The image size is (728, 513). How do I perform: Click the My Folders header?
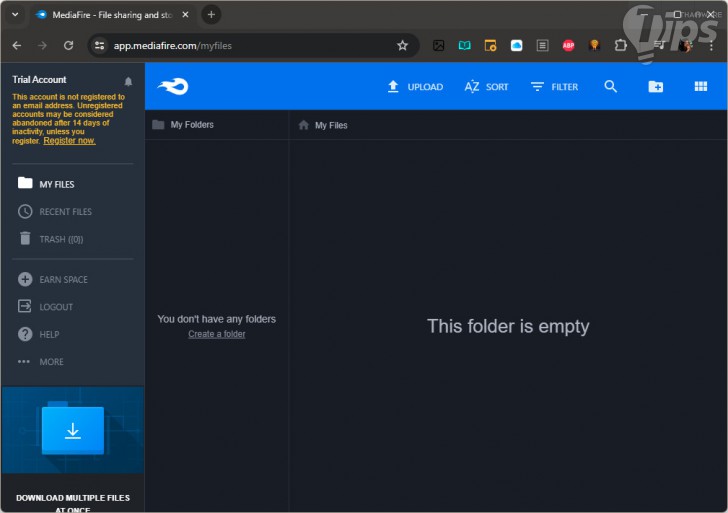pyautogui.click(x=183, y=124)
